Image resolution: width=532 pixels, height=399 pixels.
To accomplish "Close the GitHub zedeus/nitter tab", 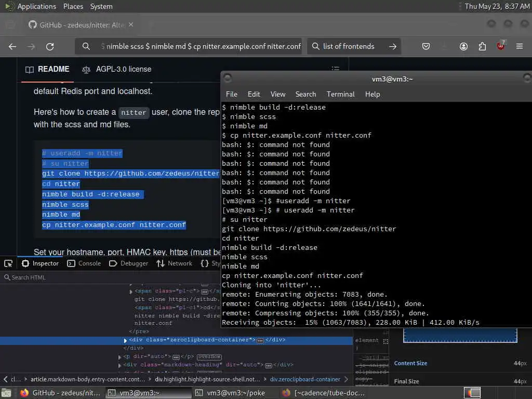I will tap(131, 25).
